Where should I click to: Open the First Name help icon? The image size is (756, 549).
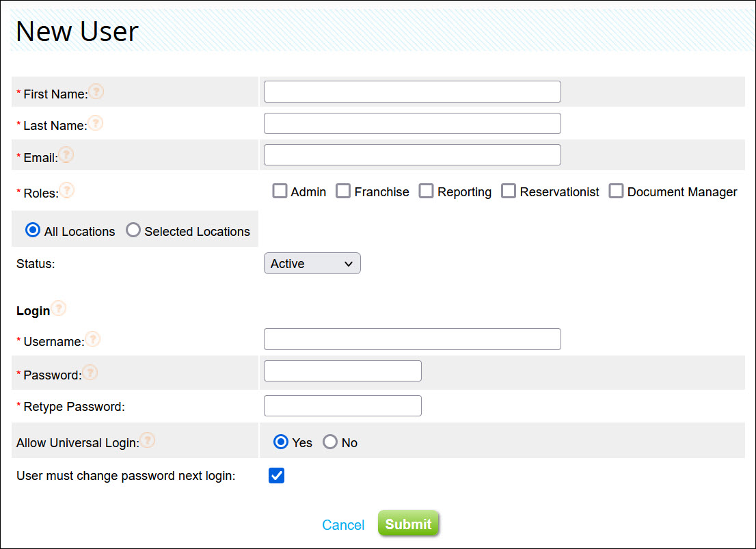point(96,91)
